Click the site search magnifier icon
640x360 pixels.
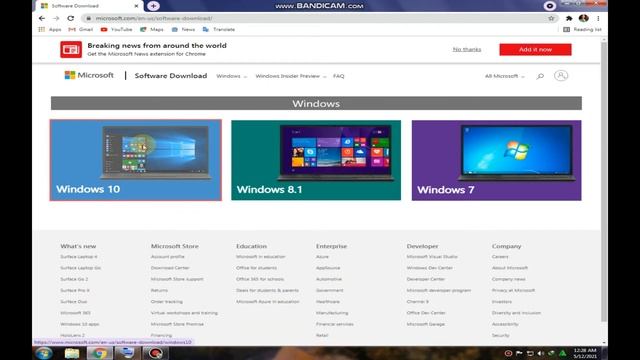coord(540,76)
